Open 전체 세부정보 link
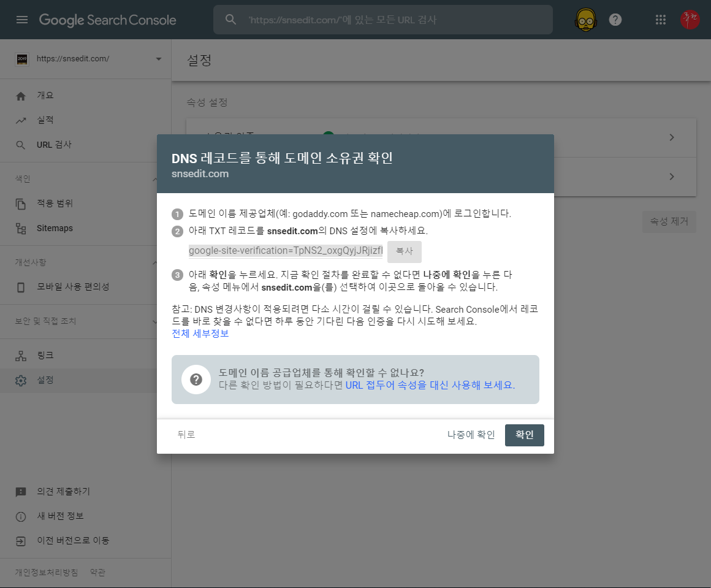711x588 pixels. 200,334
